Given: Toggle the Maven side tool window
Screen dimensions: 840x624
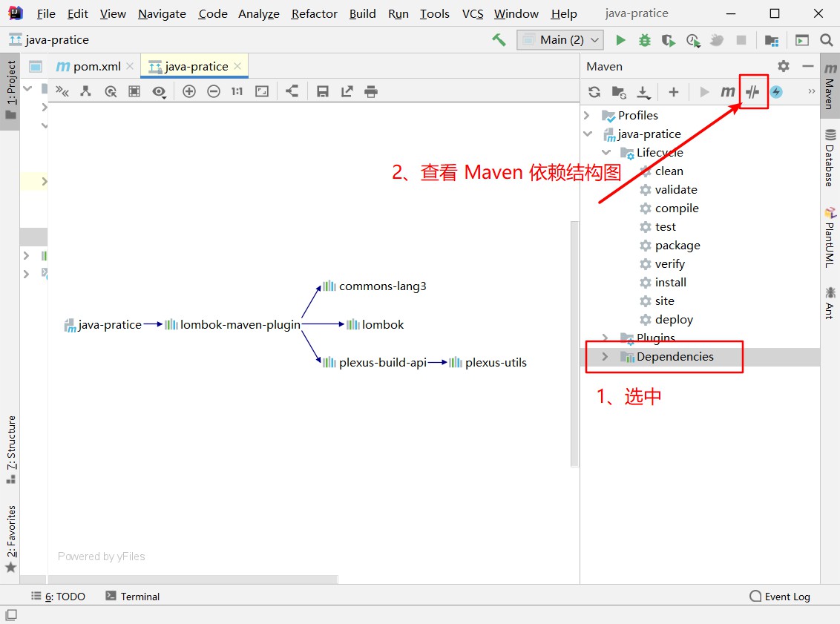Looking at the screenshot, I should [830, 86].
